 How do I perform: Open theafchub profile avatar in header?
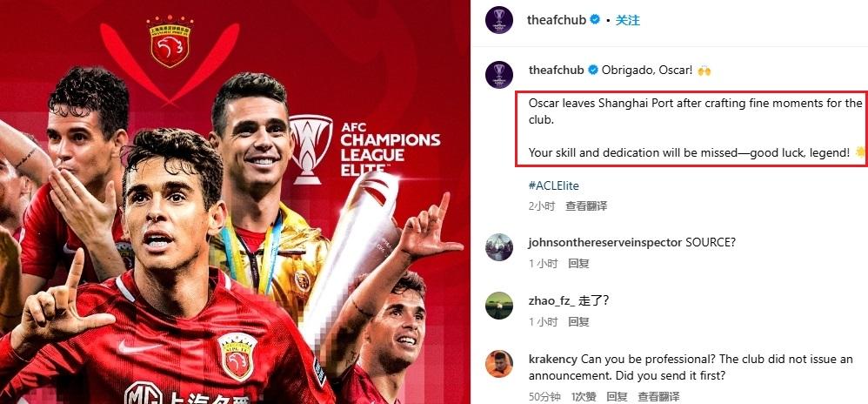tap(498, 20)
